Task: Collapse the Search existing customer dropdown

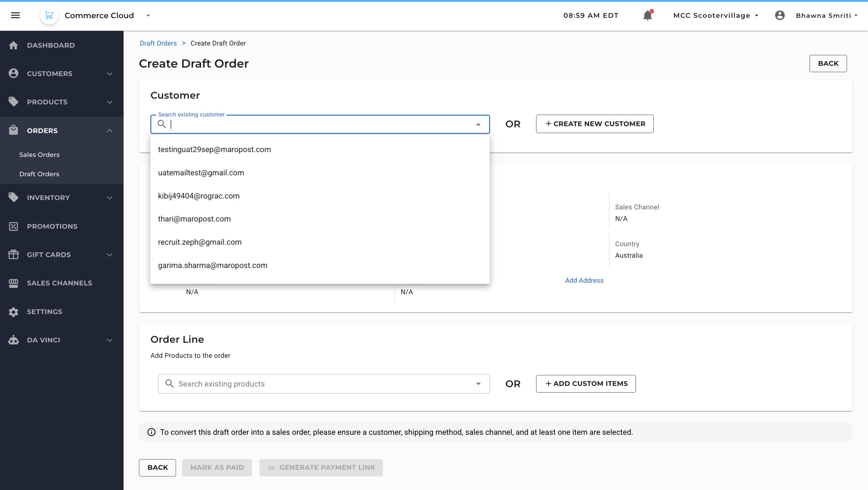Action: (x=478, y=124)
